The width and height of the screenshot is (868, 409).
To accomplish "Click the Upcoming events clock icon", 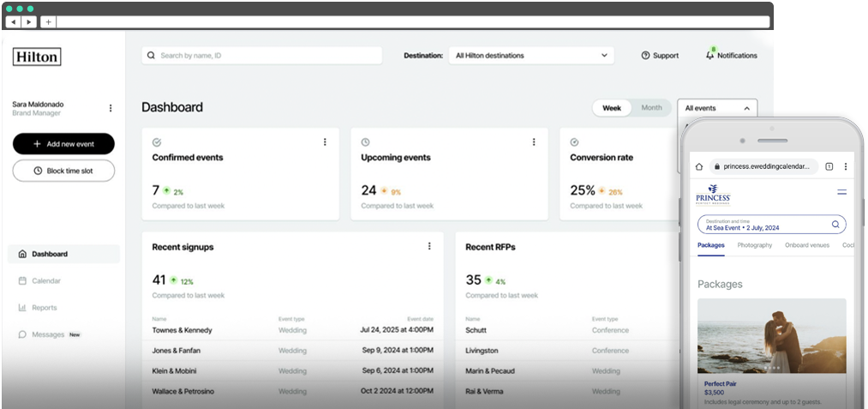I will coord(365,142).
